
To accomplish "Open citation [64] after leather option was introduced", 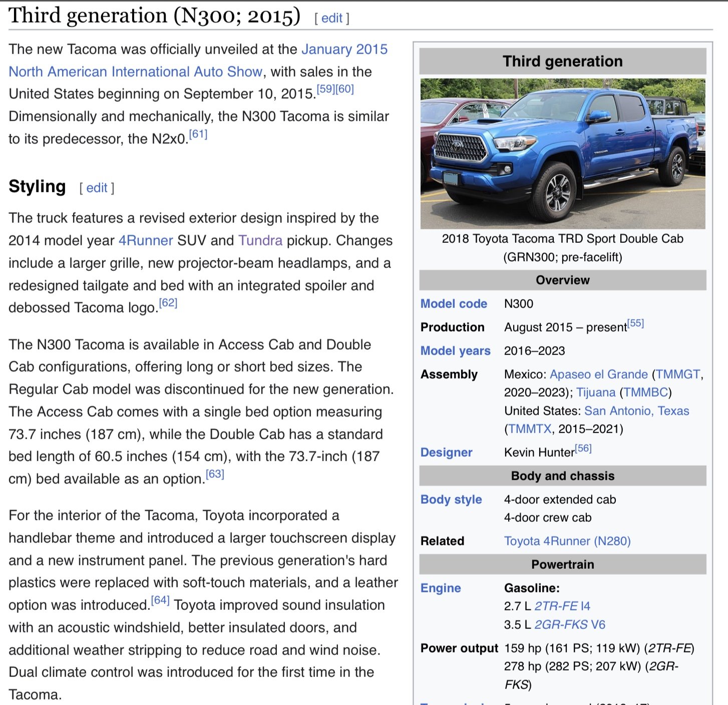I will [160, 600].
